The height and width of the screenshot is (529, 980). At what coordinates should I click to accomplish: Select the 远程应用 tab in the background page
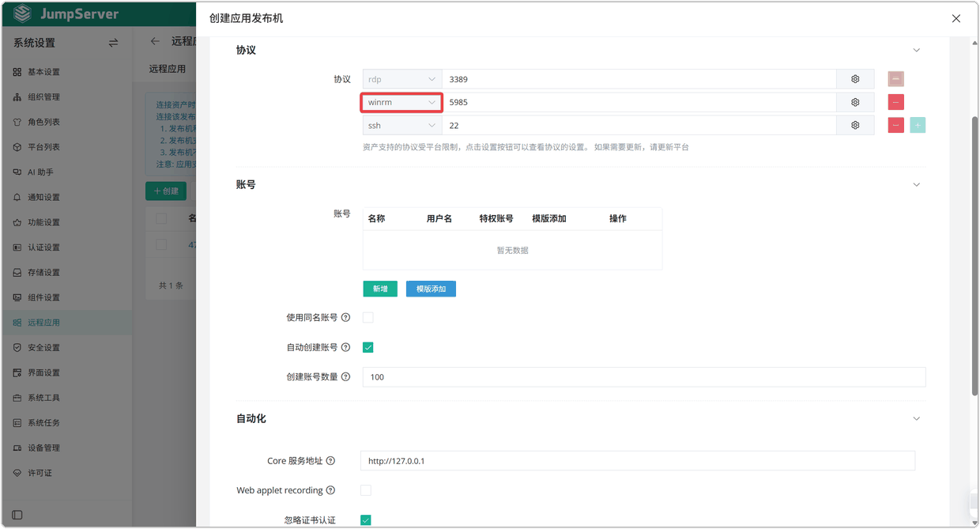tap(168, 69)
